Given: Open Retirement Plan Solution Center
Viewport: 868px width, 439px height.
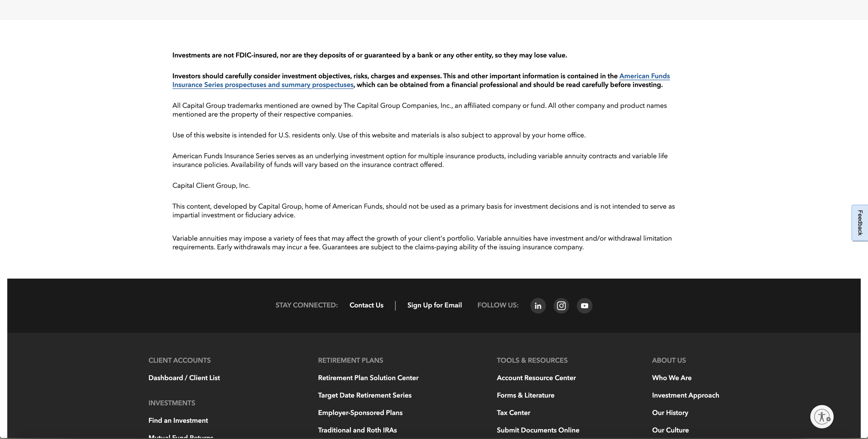Looking at the screenshot, I should tap(368, 378).
